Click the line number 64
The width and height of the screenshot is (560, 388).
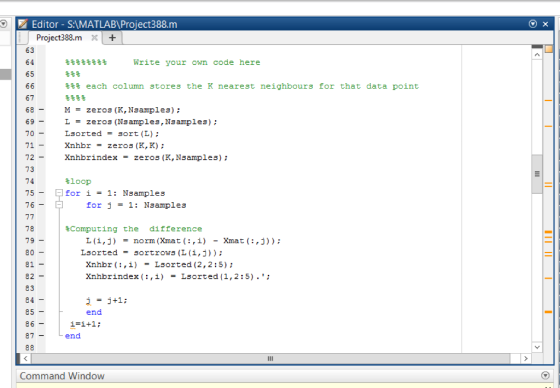coord(30,63)
